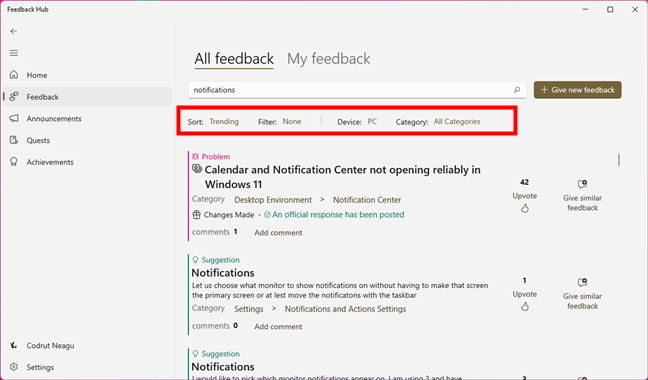The image size is (648, 380).
Task: Select Feedback in the sidebar
Action: pos(87,97)
